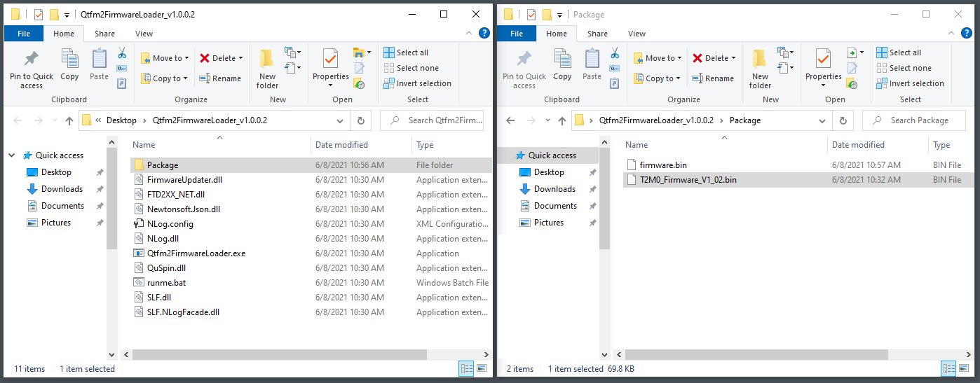The width and height of the screenshot is (980, 383).
Task: Sort by Name column in Package window
Action: tap(637, 145)
